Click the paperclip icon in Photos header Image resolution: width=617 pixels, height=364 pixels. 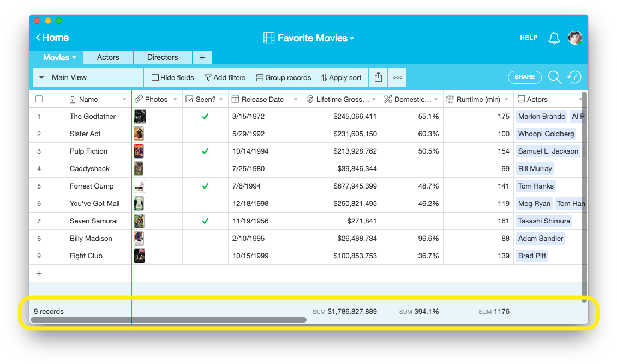pyautogui.click(x=139, y=99)
